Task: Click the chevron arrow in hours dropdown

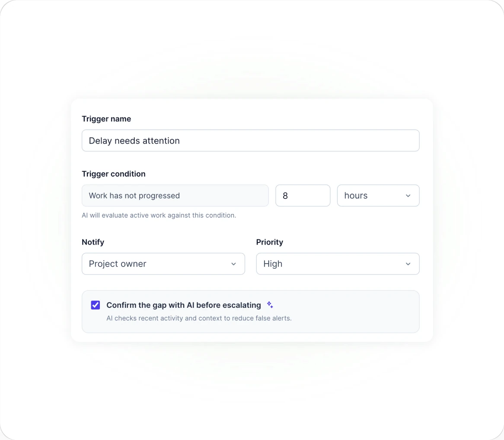Action: click(x=408, y=196)
